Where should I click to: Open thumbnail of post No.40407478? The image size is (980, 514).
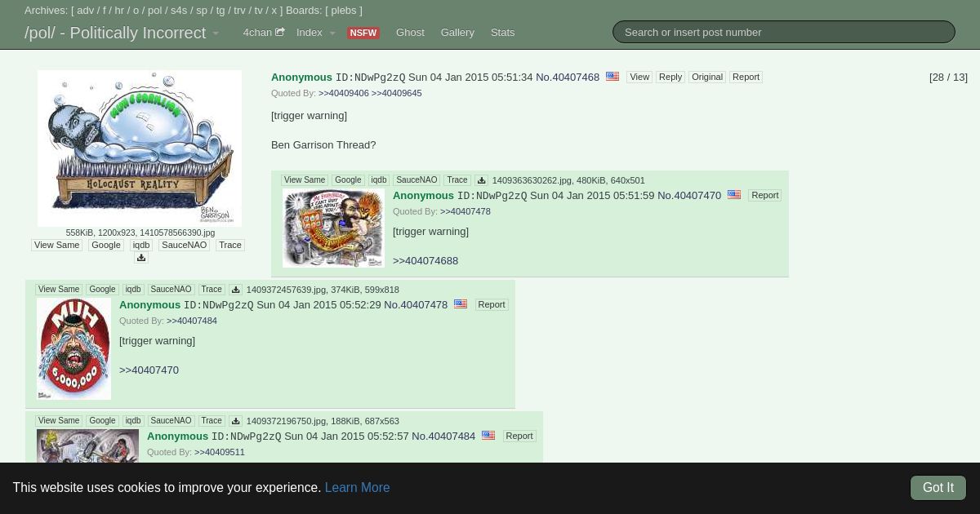pyautogui.click(x=73, y=348)
